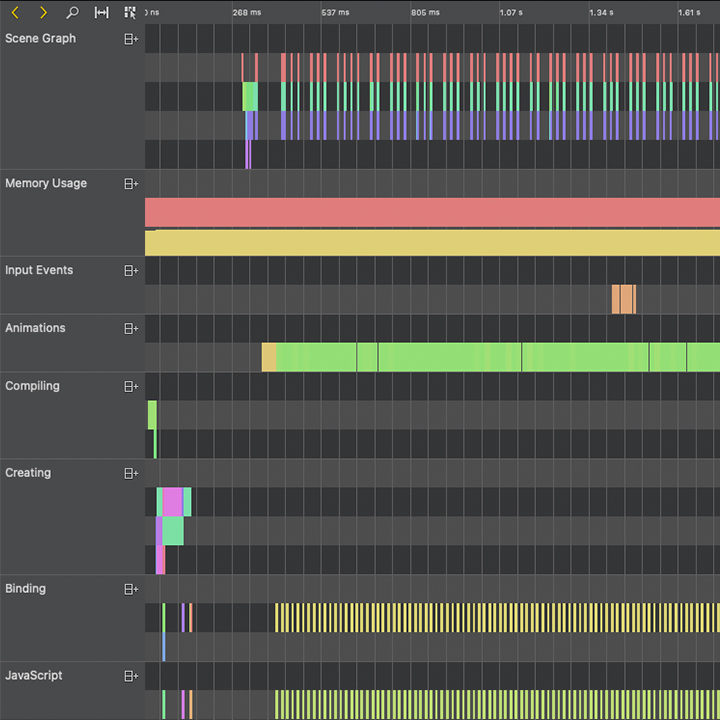Click the magnifier zoom control icon

click(x=72, y=13)
